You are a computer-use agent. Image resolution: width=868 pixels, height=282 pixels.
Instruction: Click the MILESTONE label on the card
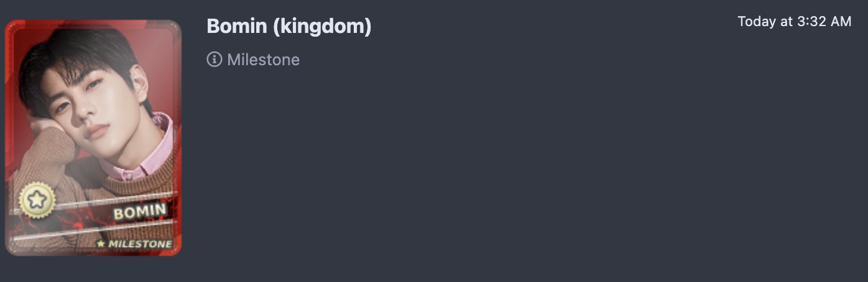click(140, 244)
